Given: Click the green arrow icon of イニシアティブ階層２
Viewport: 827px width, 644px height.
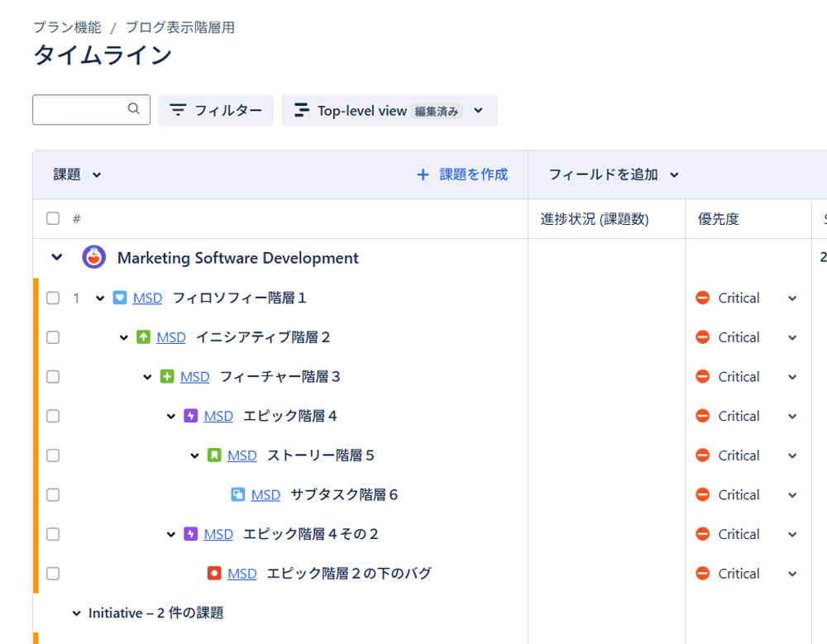Looking at the screenshot, I should point(143,337).
